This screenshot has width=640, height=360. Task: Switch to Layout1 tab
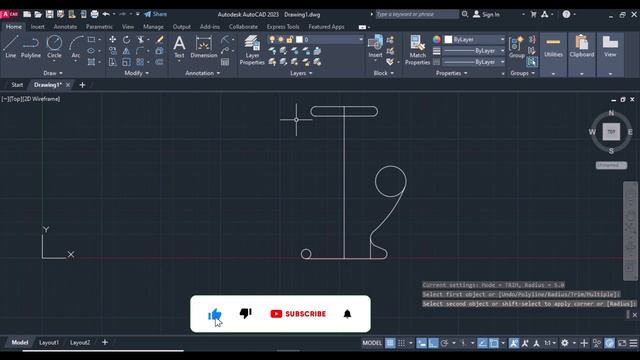point(49,342)
